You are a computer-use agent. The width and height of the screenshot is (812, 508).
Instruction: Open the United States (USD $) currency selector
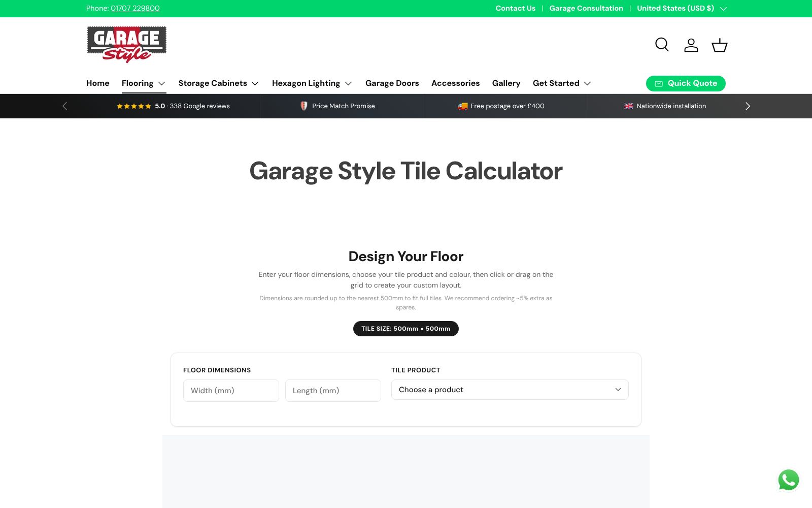[682, 8]
